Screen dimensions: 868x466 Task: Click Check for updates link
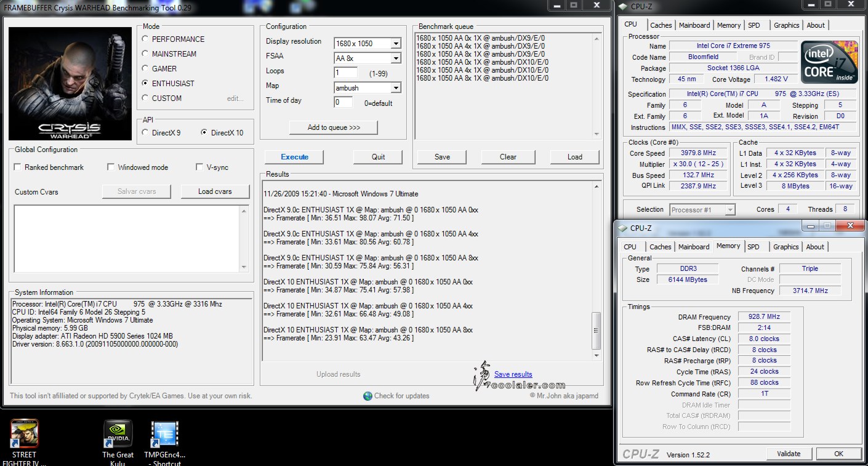tap(402, 396)
